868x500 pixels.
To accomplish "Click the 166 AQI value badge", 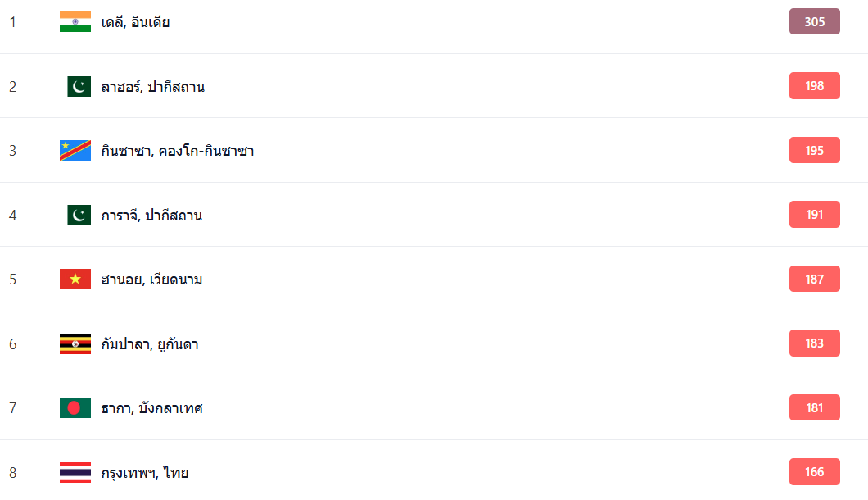I will (x=814, y=472).
